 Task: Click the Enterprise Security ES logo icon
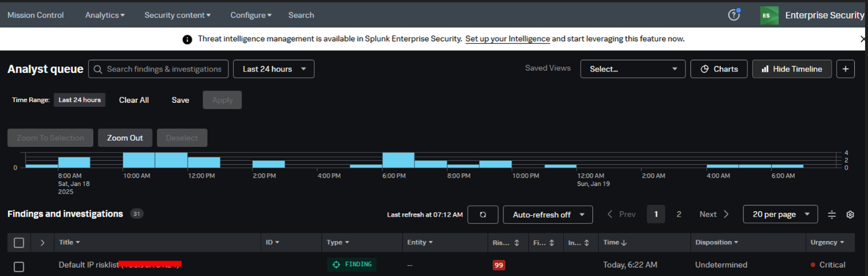tap(769, 15)
